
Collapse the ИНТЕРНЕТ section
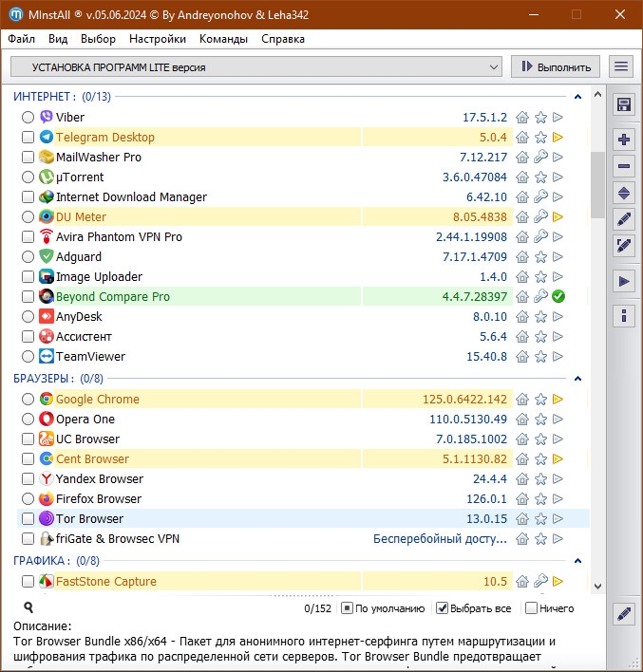click(577, 97)
